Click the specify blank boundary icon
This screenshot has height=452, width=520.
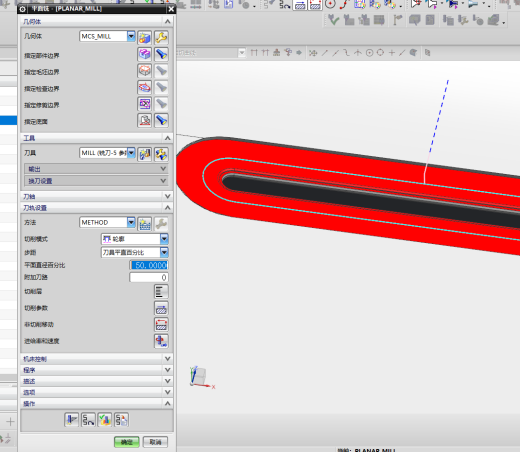[145, 71]
